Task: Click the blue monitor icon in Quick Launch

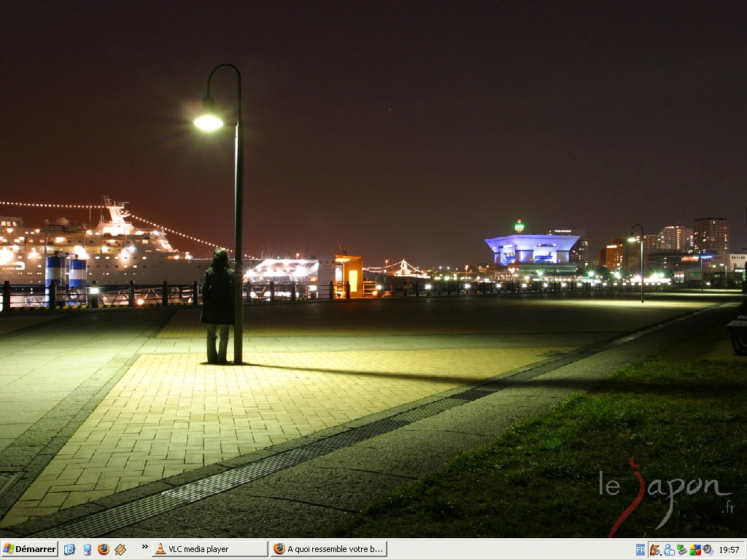Action: coord(87,549)
